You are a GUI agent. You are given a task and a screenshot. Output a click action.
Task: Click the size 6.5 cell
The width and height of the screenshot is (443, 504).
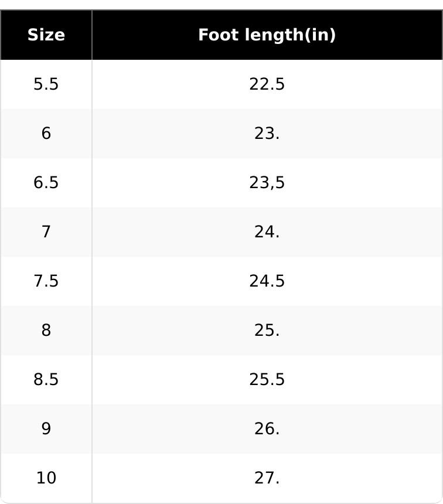click(46, 183)
